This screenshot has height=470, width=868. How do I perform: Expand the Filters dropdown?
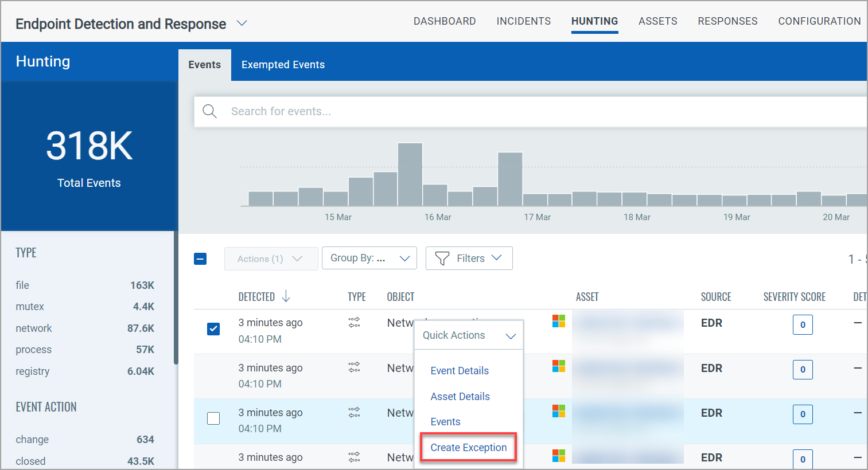pos(469,258)
